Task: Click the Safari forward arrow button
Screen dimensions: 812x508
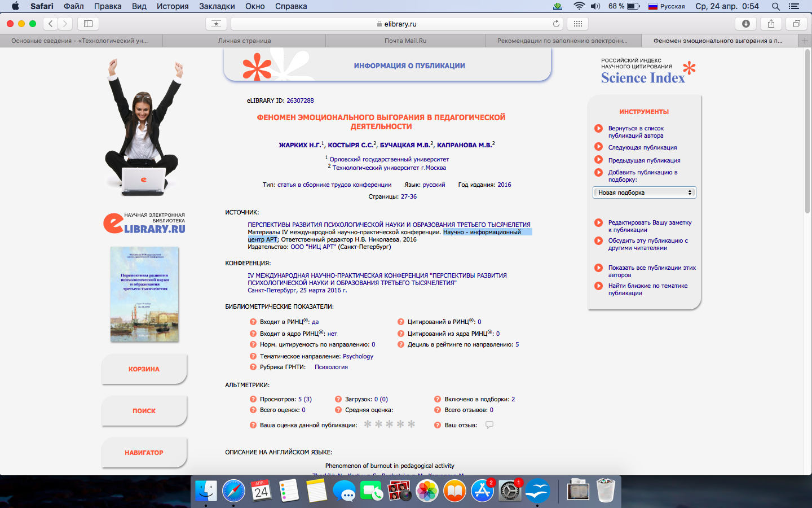Action: tap(65, 24)
